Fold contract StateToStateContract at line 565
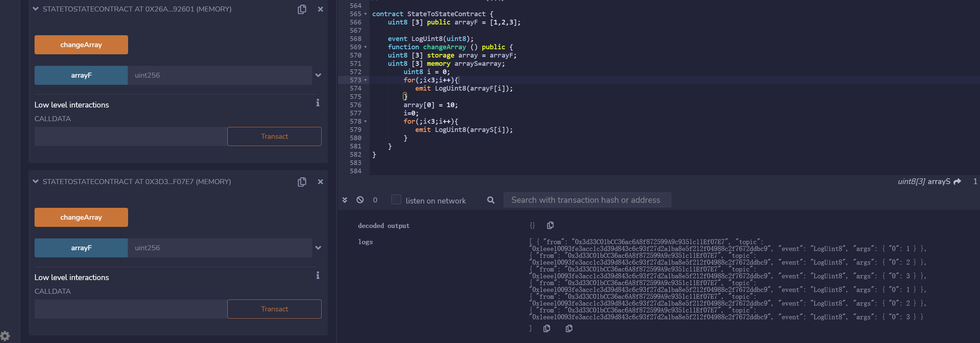Screen dimensions: 980x343 point(366,14)
